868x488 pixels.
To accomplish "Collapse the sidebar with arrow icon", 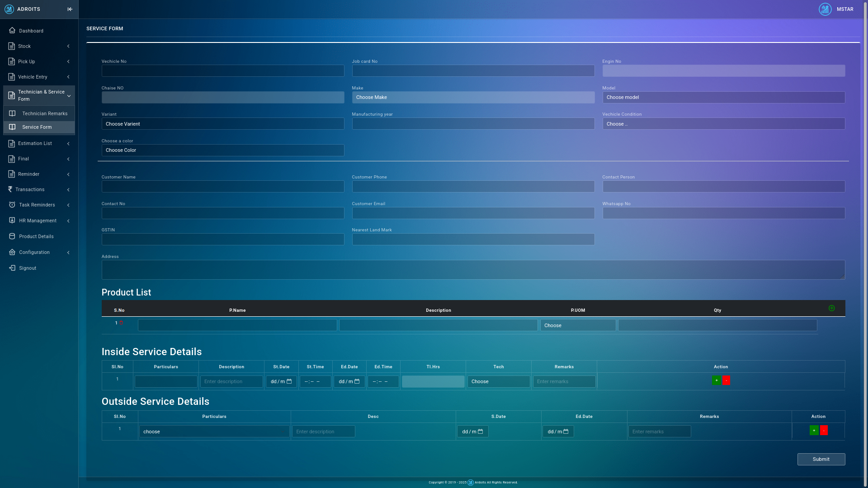I will point(70,9).
